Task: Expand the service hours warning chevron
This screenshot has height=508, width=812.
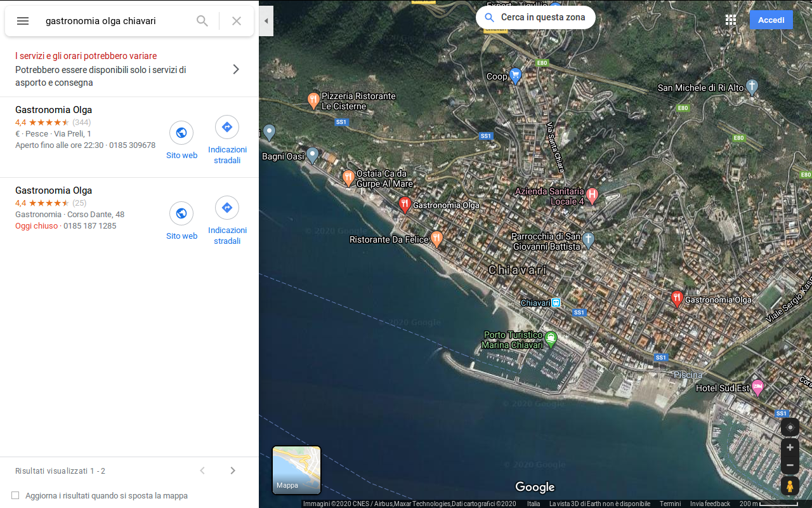Action: tap(236, 69)
